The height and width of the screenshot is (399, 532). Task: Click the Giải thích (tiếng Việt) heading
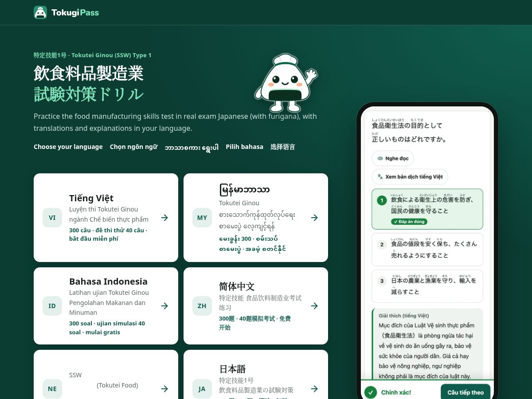(403, 316)
